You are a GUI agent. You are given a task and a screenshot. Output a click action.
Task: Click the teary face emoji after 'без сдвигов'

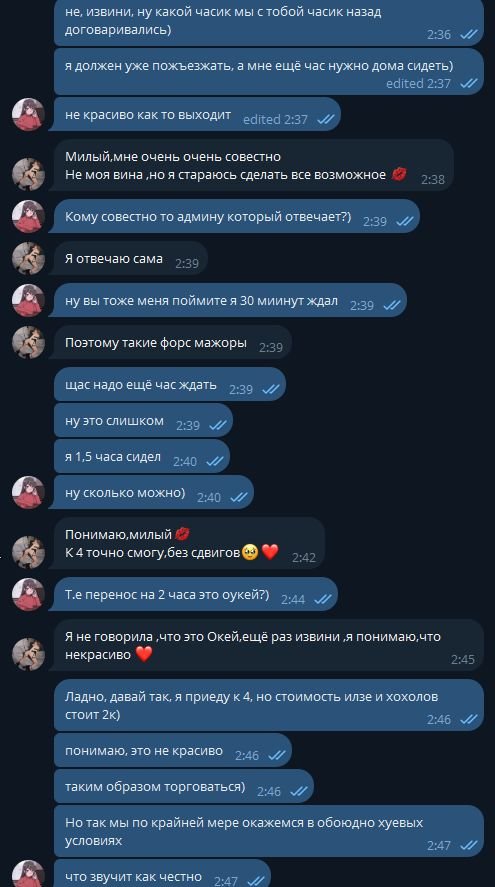tap(250, 552)
